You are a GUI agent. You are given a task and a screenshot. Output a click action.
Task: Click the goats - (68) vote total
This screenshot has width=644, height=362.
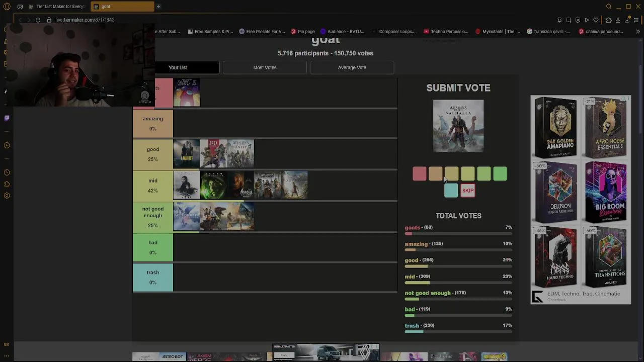pos(419,227)
